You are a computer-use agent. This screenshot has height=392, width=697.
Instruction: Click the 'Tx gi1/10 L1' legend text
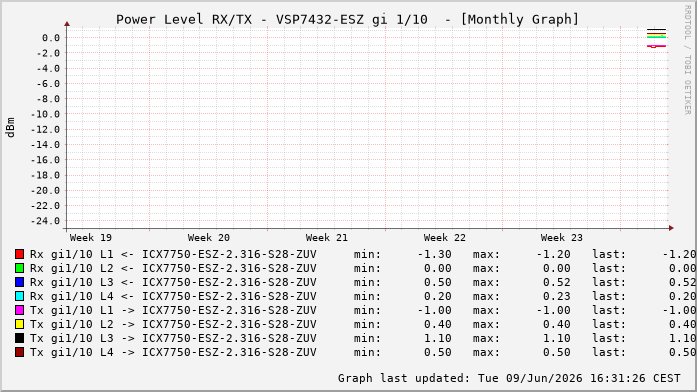pyautogui.click(x=72, y=310)
